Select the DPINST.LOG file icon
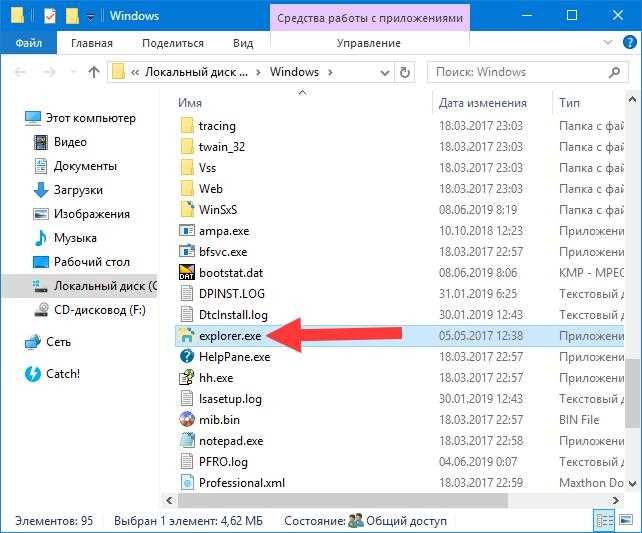This screenshot has width=642, height=533. click(x=187, y=294)
